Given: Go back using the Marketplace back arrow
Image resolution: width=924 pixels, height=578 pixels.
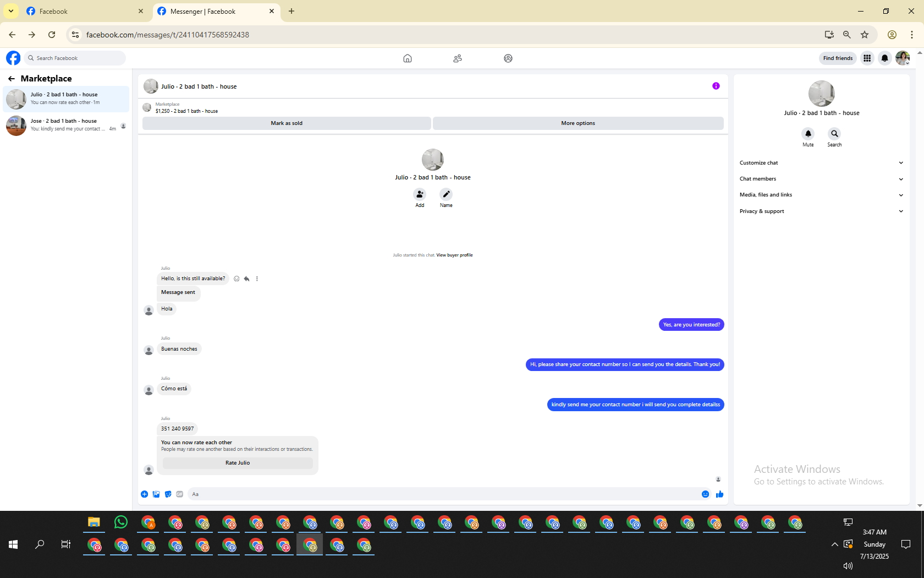Looking at the screenshot, I should [x=12, y=79].
